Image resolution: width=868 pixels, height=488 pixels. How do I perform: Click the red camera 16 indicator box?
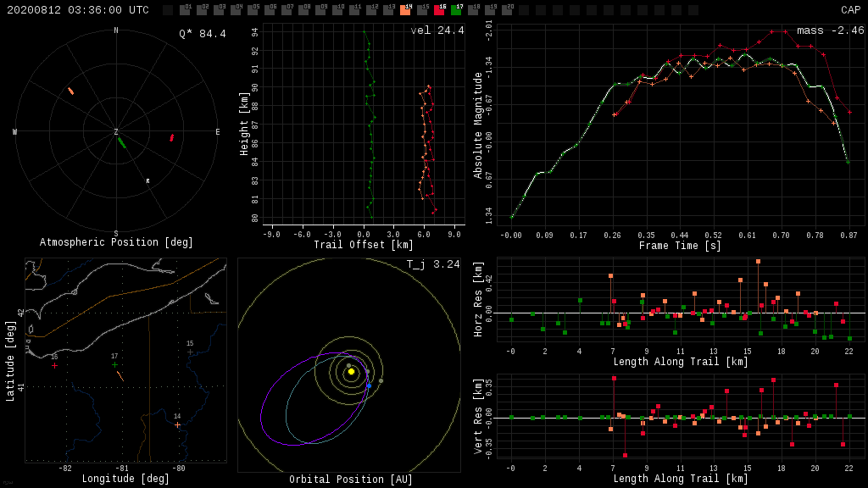(x=439, y=11)
